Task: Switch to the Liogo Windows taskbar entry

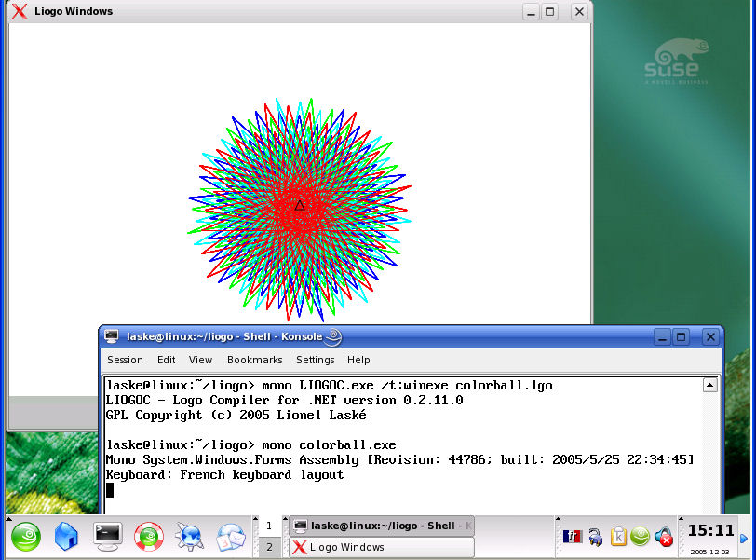Action: coord(381,547)
